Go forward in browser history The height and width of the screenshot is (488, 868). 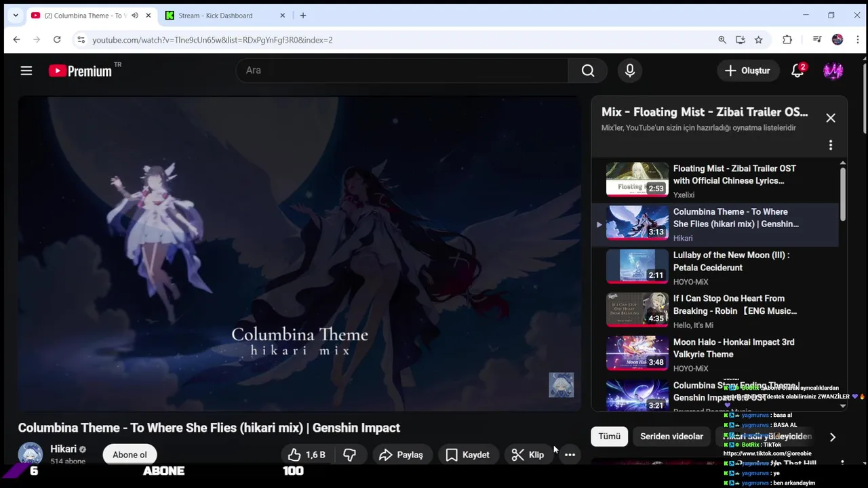(x=37, y=40)
